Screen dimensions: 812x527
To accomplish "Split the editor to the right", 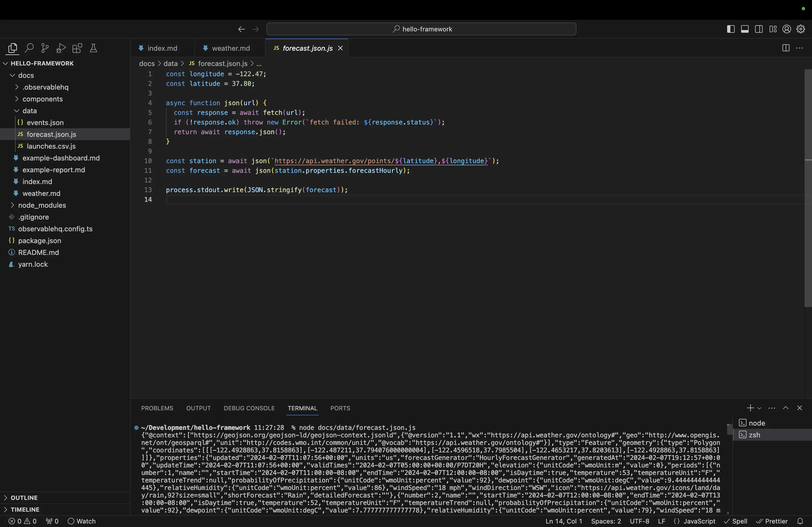I will (785, 48).
